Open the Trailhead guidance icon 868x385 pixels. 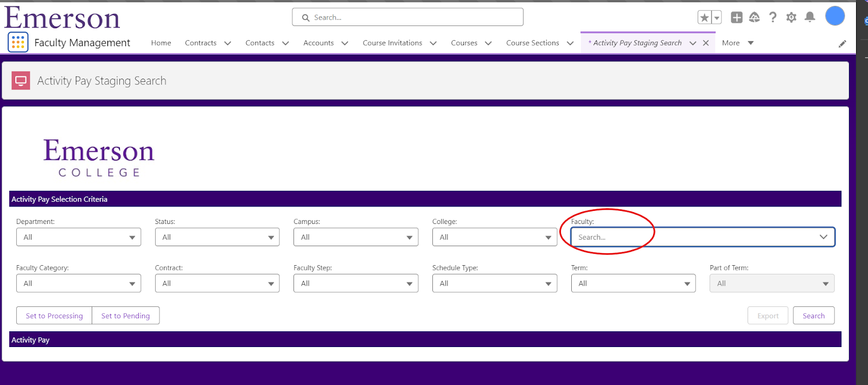pos(754,17)
